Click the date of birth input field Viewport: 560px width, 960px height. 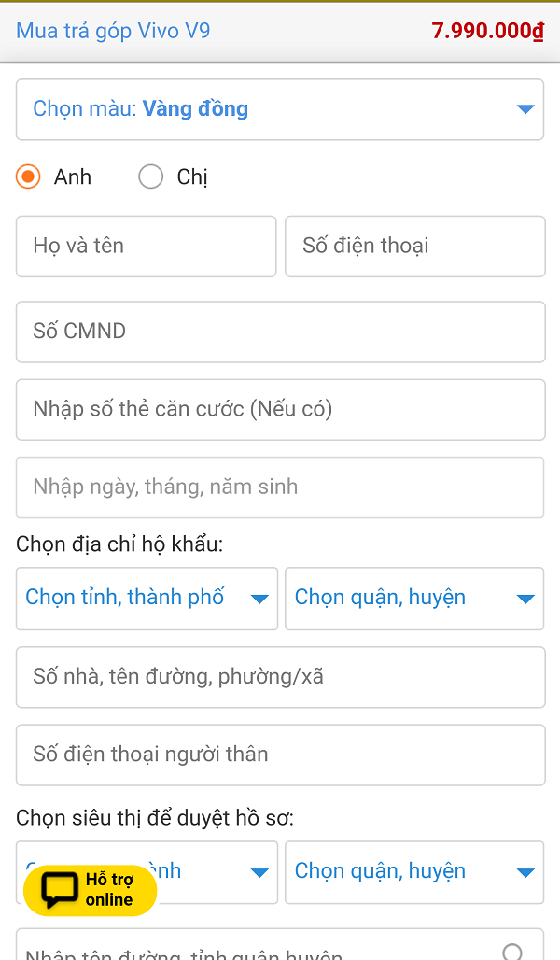pyautogui.click(x=280, y=487)
